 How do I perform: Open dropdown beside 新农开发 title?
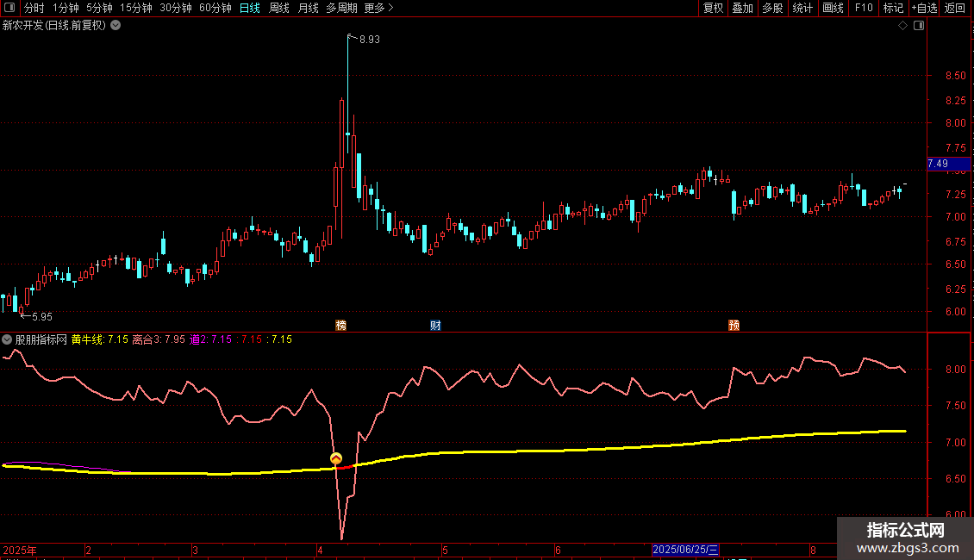pos(116,26)
